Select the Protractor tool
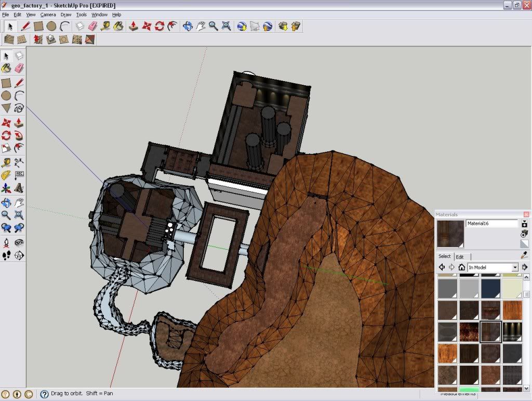 coord(6,175)
